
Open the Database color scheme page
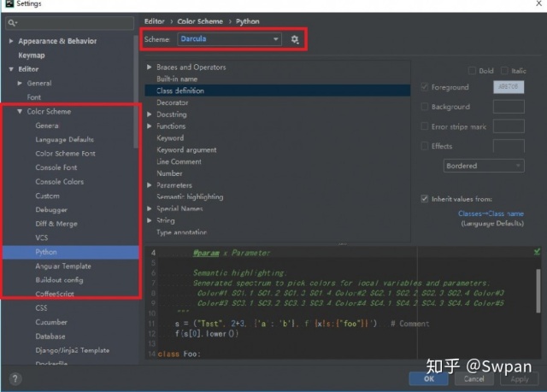point(50,336)
